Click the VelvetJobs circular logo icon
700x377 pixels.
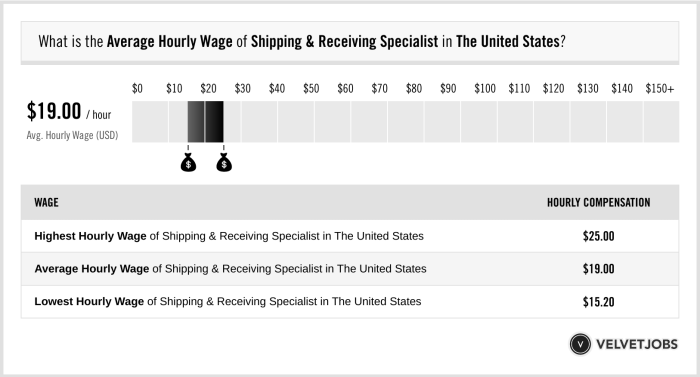(580, 344)
